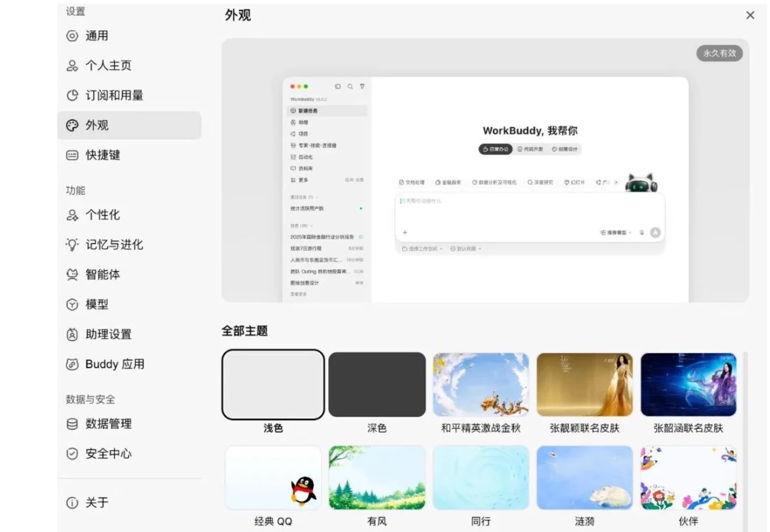Switch to 记忆与进化 settings
Viewport: 770px width, 532px height.
(x=129, y=244)
